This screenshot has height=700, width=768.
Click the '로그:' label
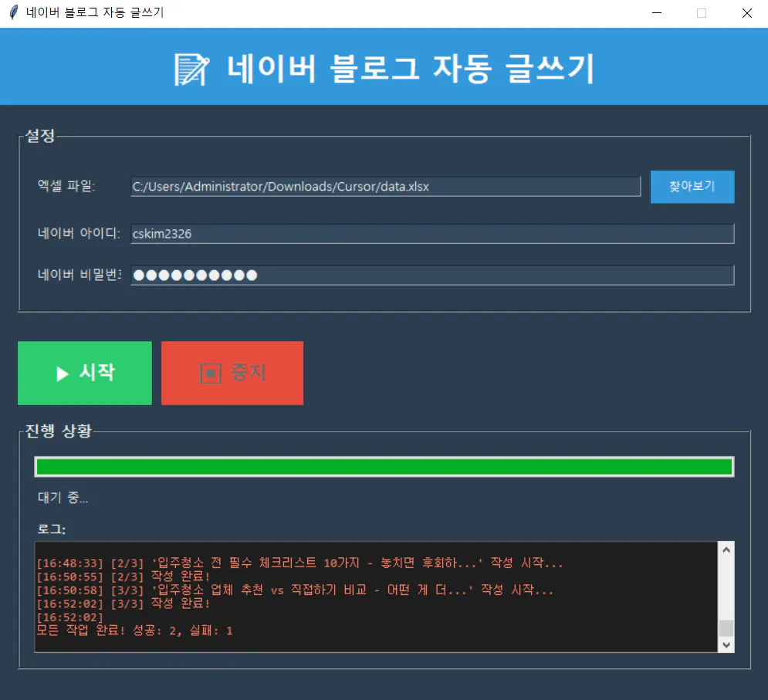52,529
